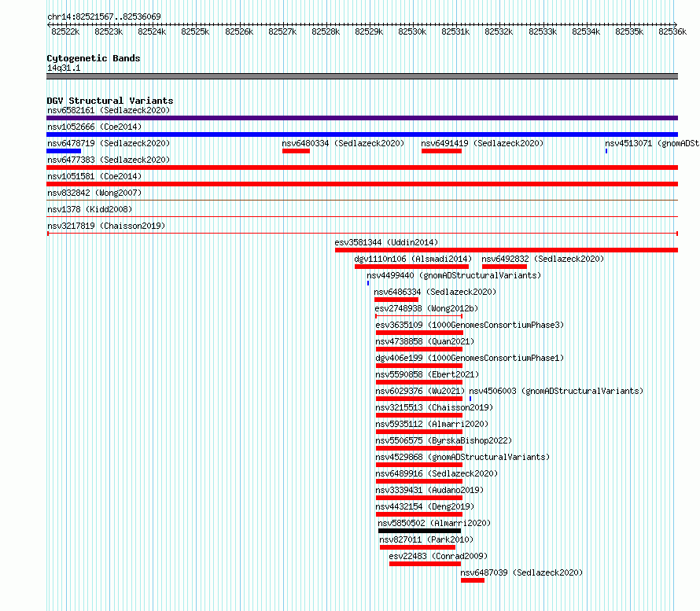Select esv22483 (Conrad2009) label

coord(438,556)
